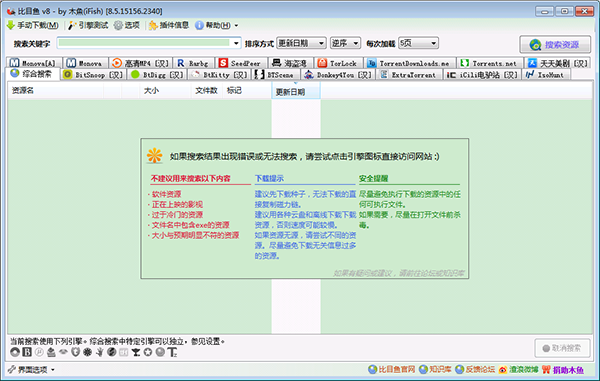Click the grey sphere engine icon

point(160,352)
